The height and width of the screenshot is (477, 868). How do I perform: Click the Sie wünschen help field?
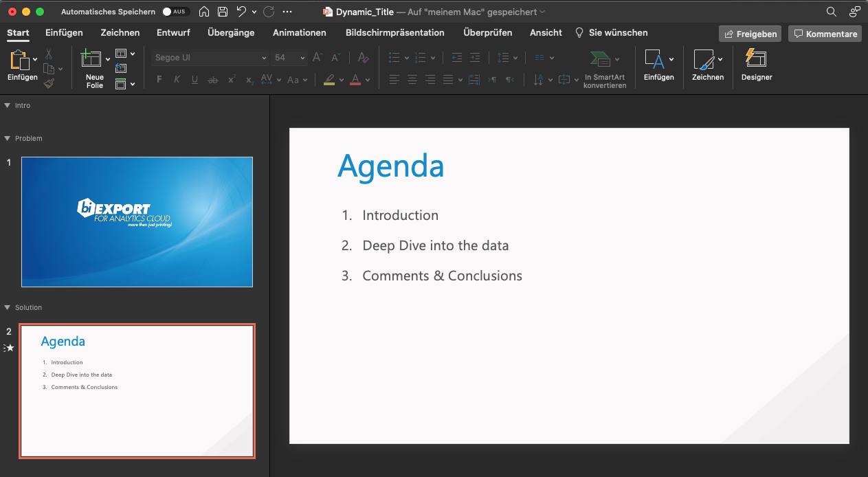click(612, 32)
